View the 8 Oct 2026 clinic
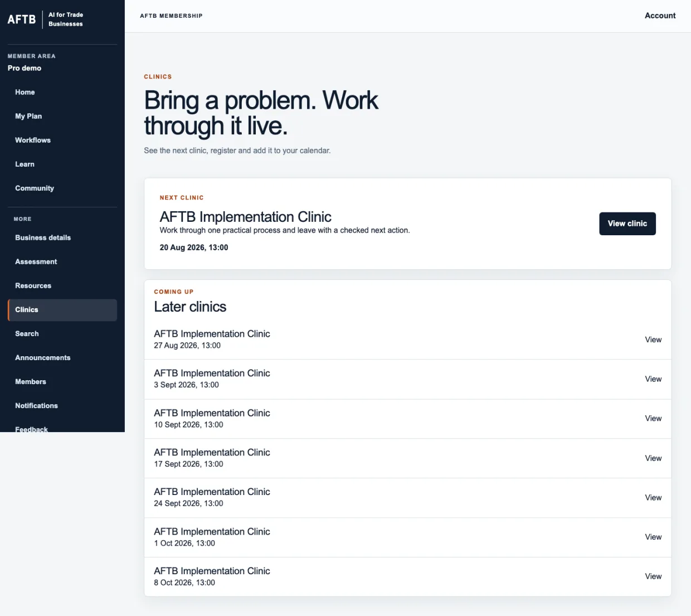This screenshot has height=616, width=691. (653, 576)
